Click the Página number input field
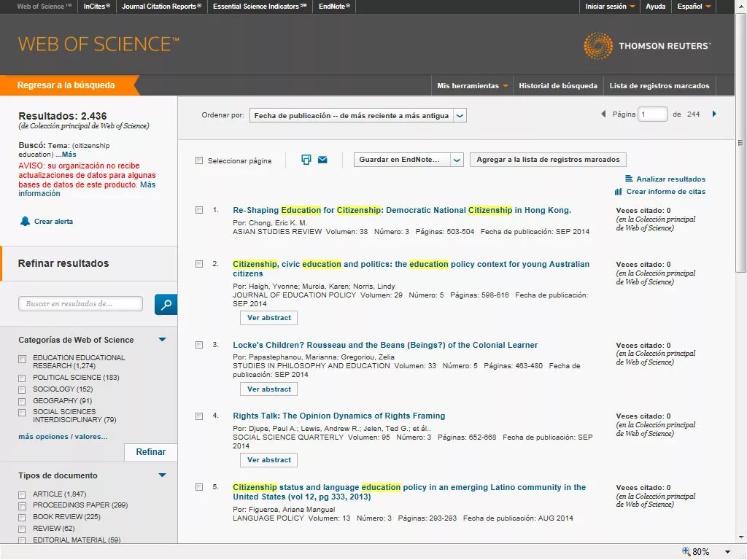This screenshot has height=560, width=747. pyautogui.click(x=653, y=114)
